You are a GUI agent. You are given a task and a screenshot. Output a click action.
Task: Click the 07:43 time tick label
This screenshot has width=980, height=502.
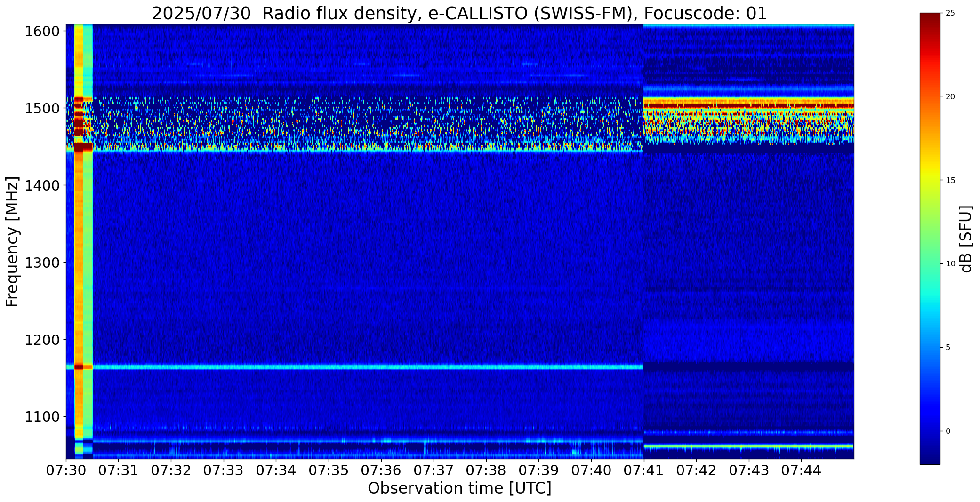(749, 470)
